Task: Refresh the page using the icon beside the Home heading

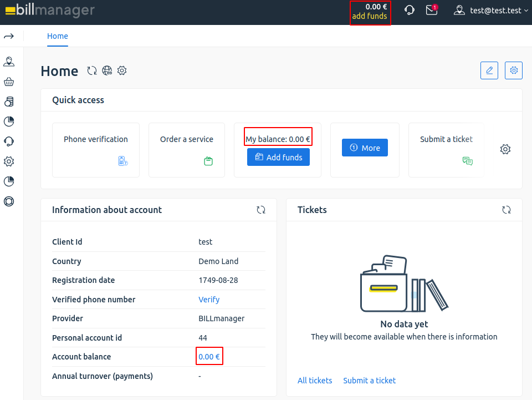Action: click(92, 71)
